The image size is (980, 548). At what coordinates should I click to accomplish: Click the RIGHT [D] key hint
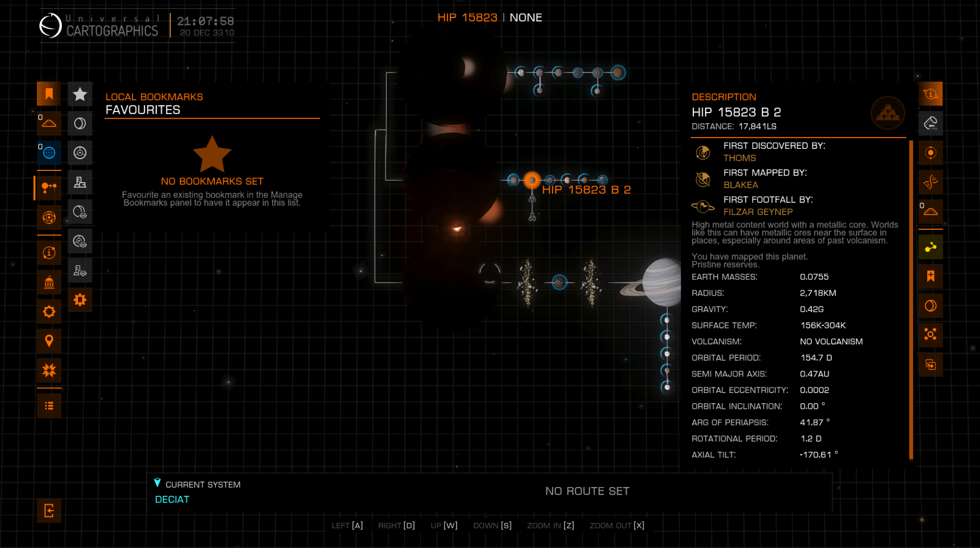click(x=397, y=525)
